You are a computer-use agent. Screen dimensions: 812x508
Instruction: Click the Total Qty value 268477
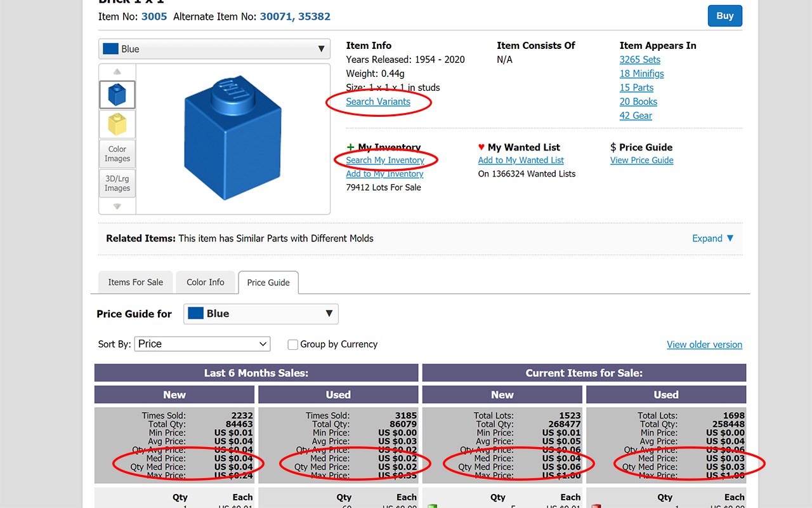(565, 424)
